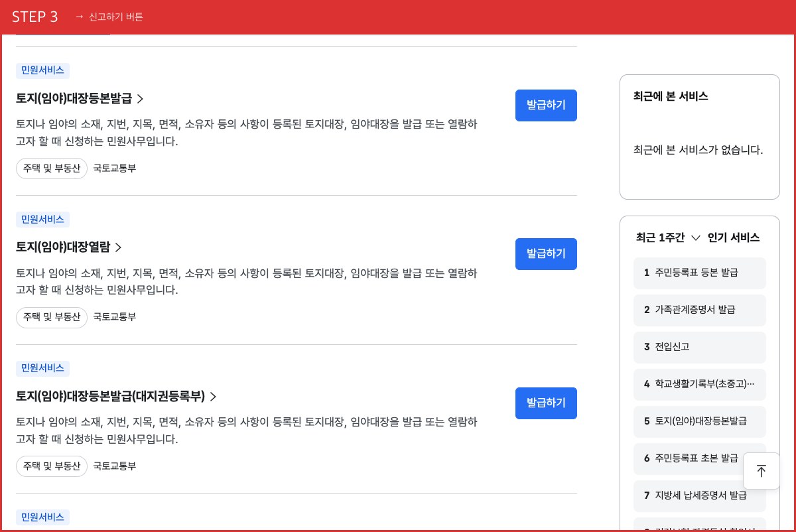Expand the 최근 1주간 period dropdown

pos(668,237)
